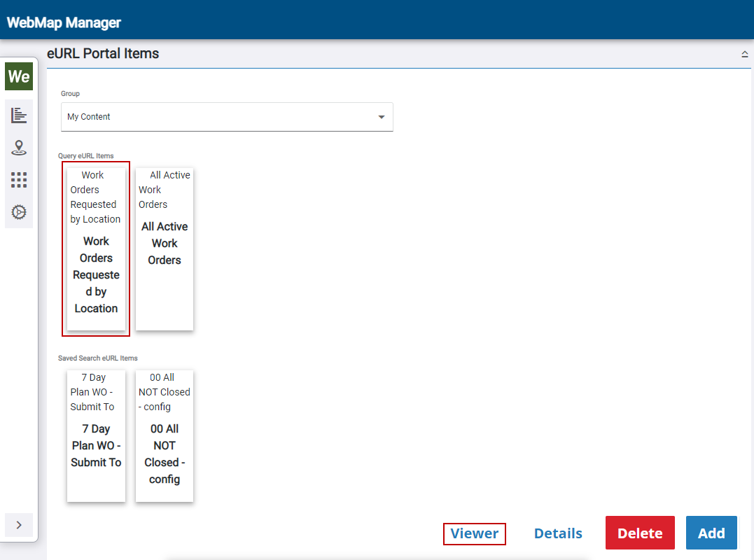This screenshot has height=560, width=754.
Task: Click the green We logo icon
Action: [x=19, y=76]
